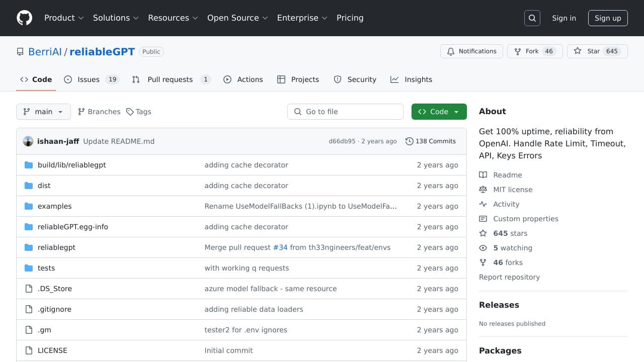Open the Actions tab
Viewport: 644px width, 362px height.
coord(243,79)
